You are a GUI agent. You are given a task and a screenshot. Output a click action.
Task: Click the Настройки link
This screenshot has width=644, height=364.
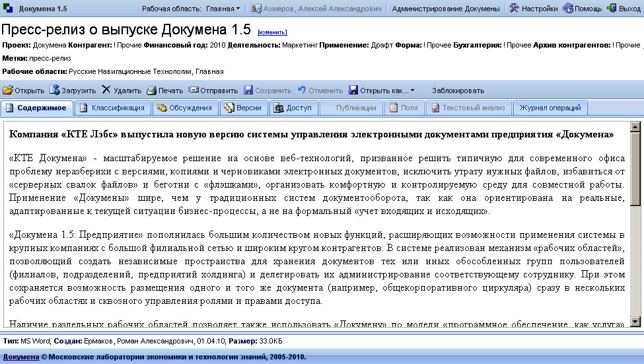point(539,9)
